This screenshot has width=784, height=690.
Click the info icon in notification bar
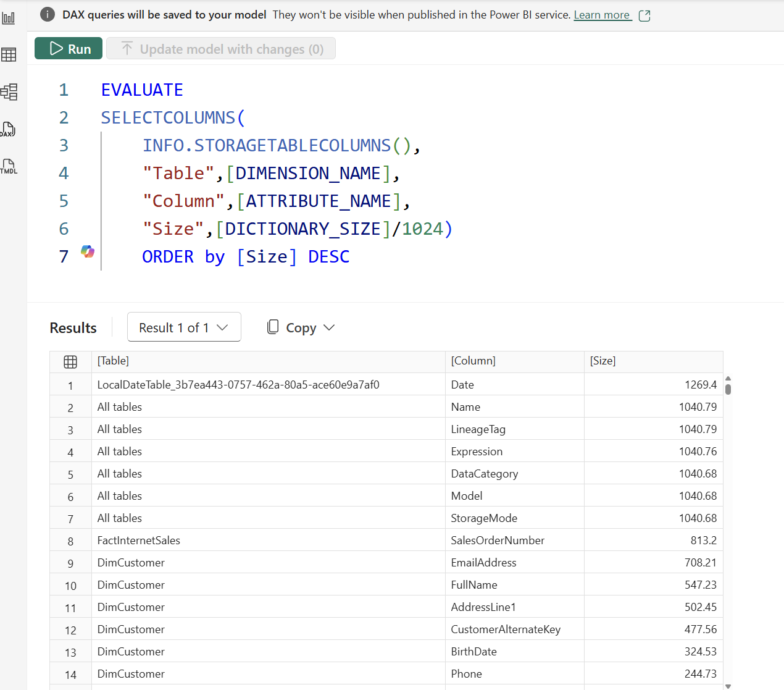(48, 14)
